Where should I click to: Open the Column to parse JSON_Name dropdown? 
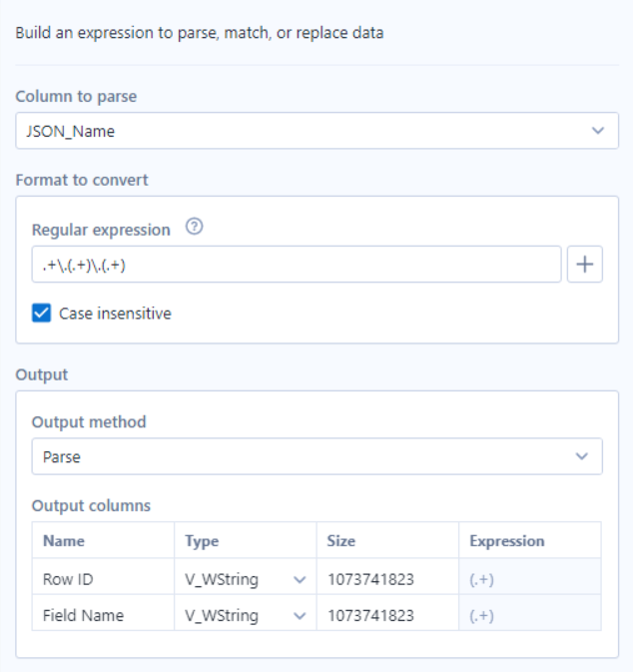pos(316,131)
